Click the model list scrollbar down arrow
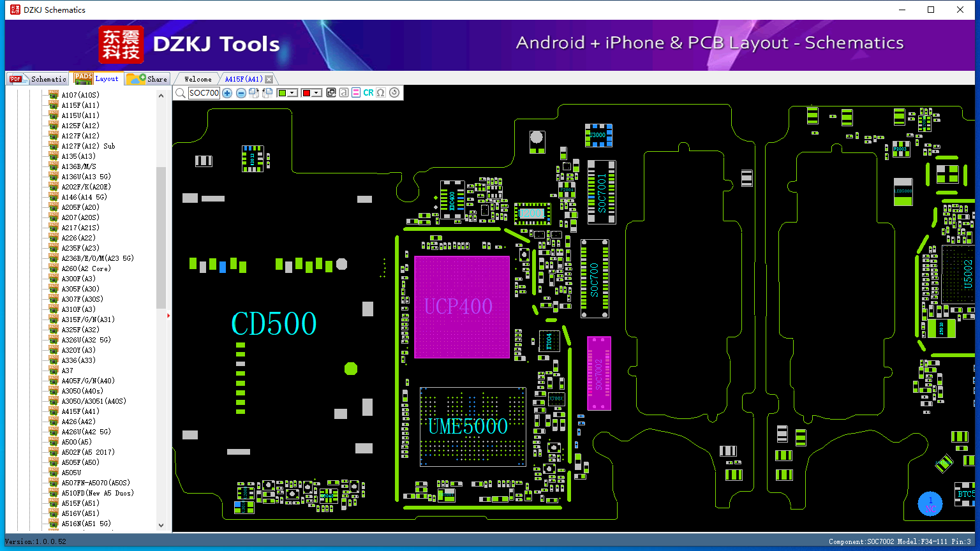 [161, 525]
